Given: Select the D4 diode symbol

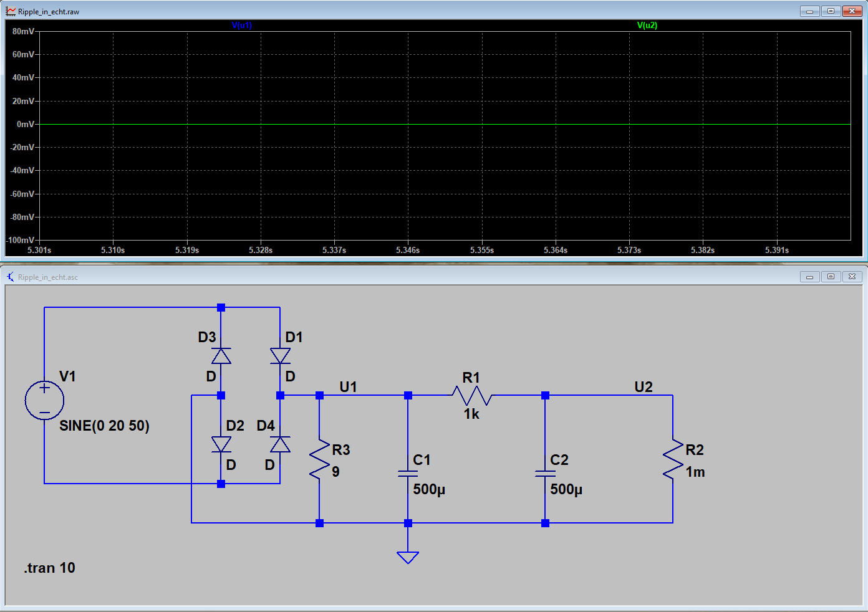Looking at the screenshot, I should (280, 444).
